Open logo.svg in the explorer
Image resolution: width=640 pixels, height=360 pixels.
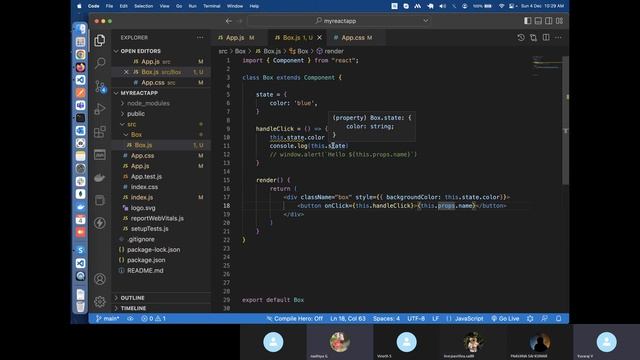click(162, 208)
